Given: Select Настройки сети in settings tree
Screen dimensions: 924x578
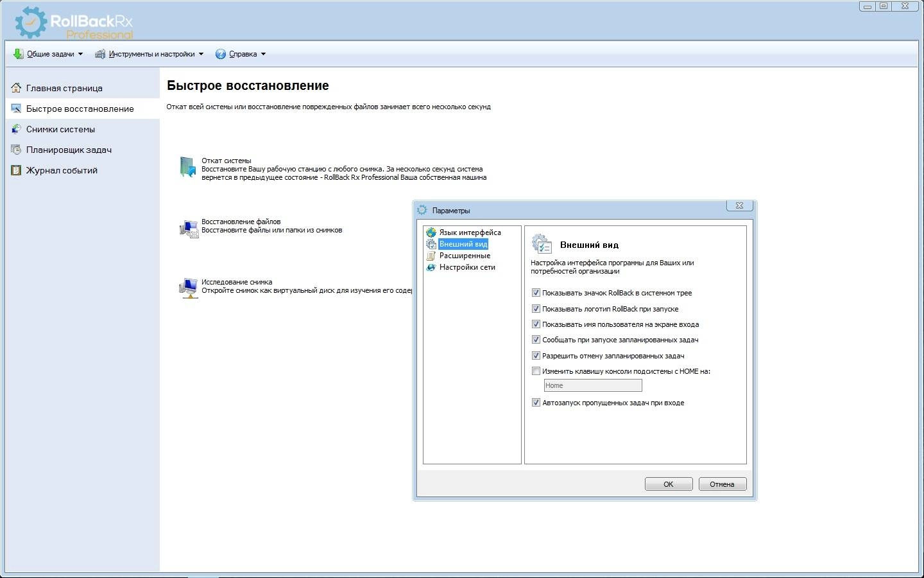Looking at the screenshot, I should point(467,267).
